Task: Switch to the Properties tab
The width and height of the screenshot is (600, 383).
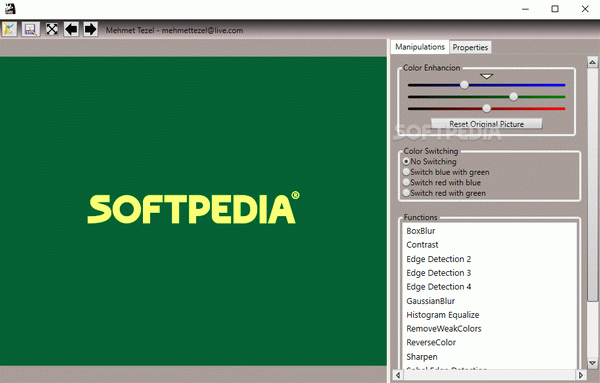Action: coord(470,47)
